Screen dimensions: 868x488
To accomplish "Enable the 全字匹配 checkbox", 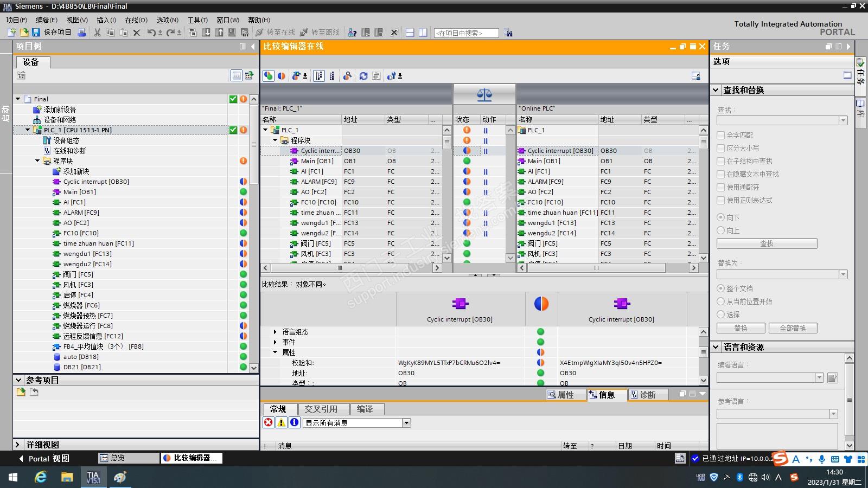I will tap(721, 135).
